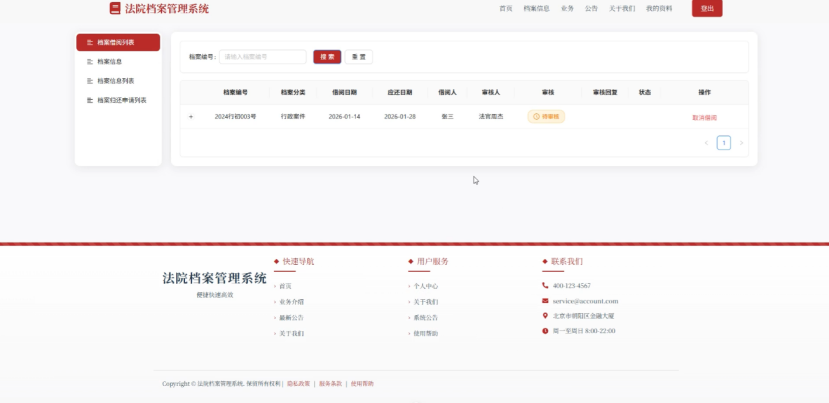Click the list icon beside 档案信息列表
The image size is (829, 403).
pyautogui.click(x=90, y=81)
